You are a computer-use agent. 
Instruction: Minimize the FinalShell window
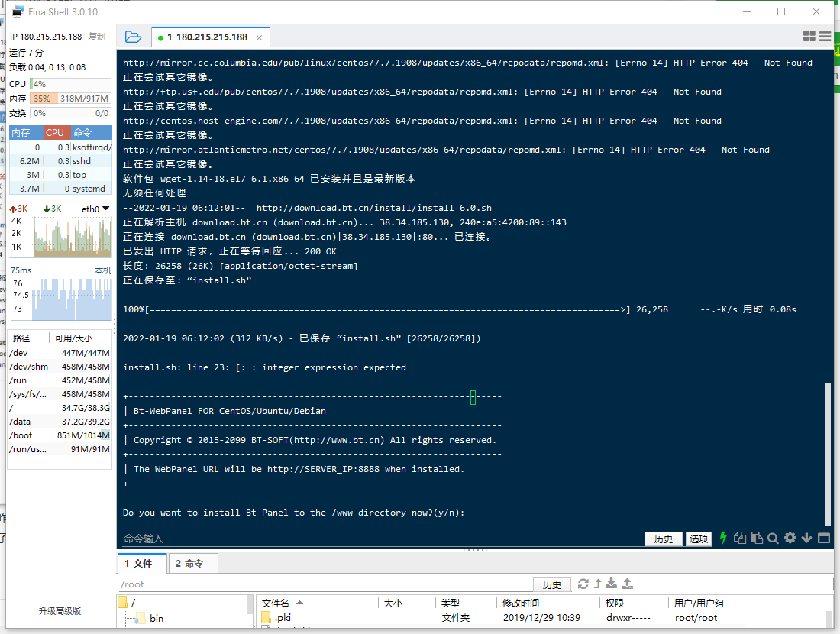pyautogui.click(x=747, y=11)
